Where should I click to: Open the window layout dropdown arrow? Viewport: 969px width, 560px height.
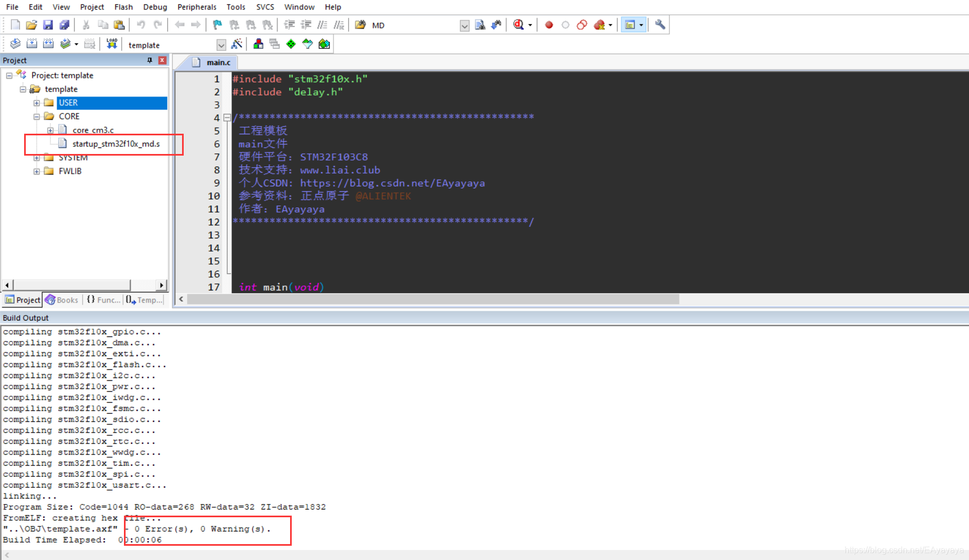[641, 25]
